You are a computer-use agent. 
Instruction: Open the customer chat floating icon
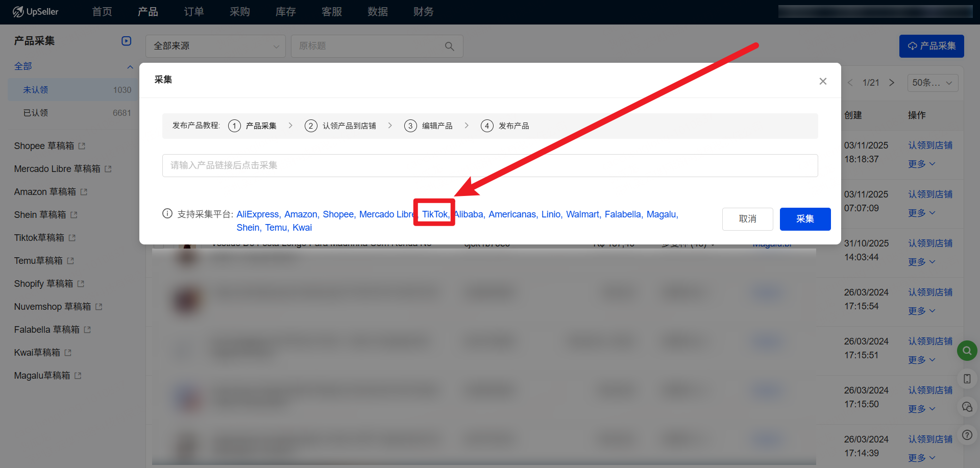pyautogui.click(x=967, y=407)
